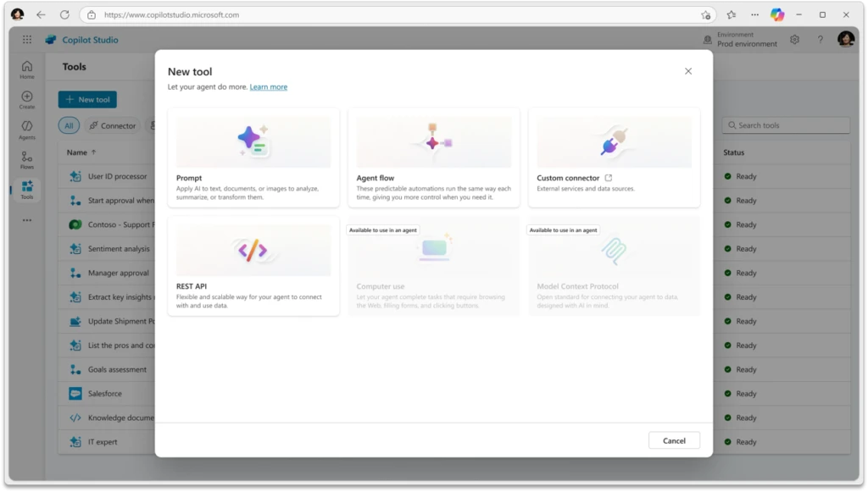Image resolution: width=868 pixels, height=492 pixels.
Task: Select the Create icon in the left sidebar
Action: click(x=26, y=97)
